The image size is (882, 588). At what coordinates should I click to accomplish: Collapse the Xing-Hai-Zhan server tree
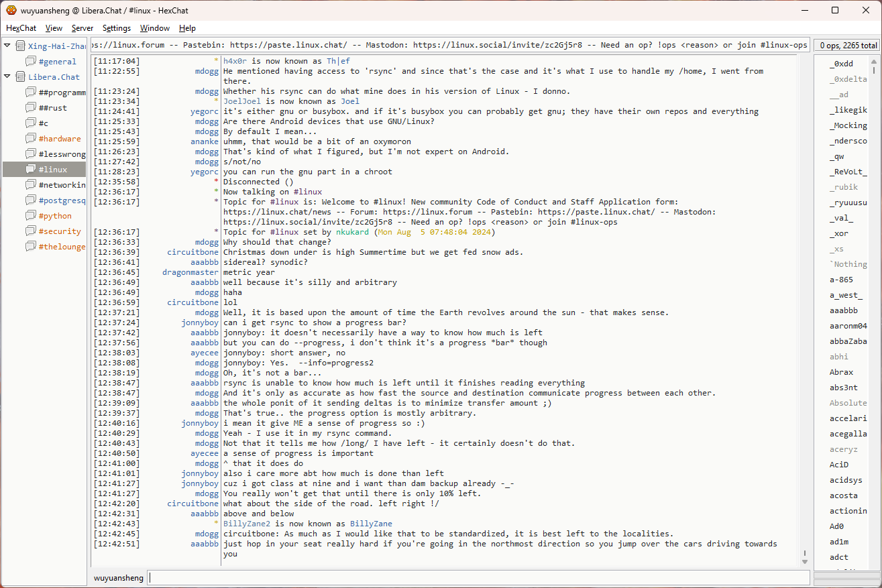(x=7, y=46)
